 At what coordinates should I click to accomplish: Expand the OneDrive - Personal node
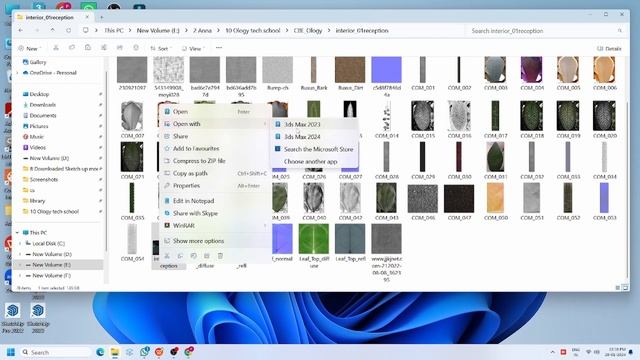point(18,73)
